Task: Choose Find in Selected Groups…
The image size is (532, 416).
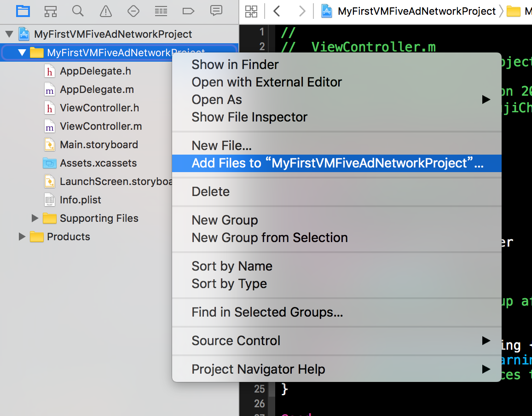Action: (x=336, y=312)
